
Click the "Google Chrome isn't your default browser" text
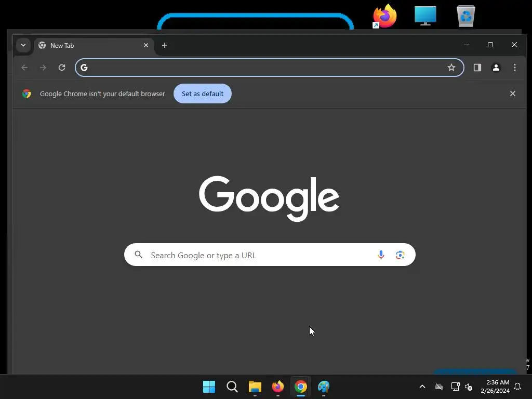coord(102,94)
